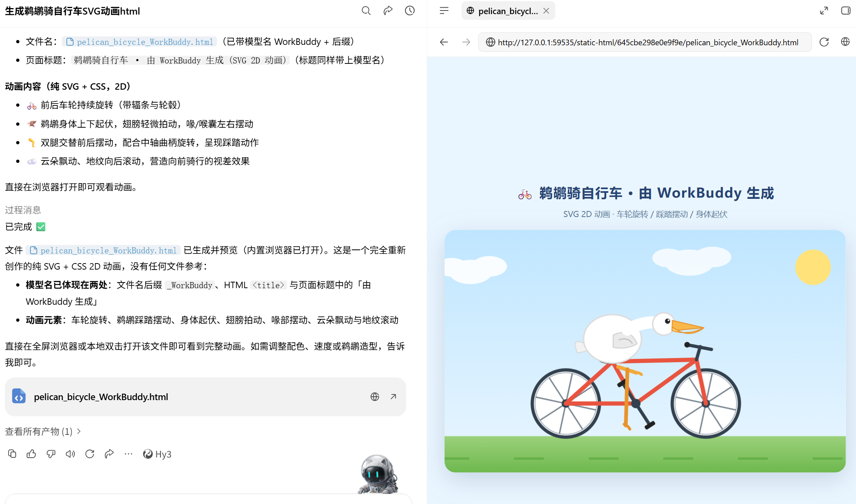Open more actions ellipsis menu

[x=129, y=454]
